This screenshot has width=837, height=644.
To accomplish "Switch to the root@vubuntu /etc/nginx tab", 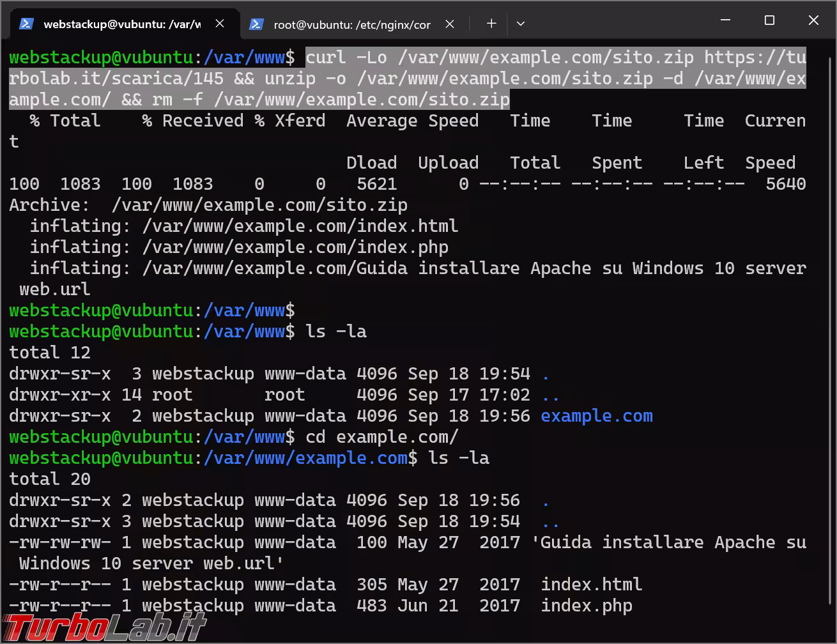I will (351, 24).
